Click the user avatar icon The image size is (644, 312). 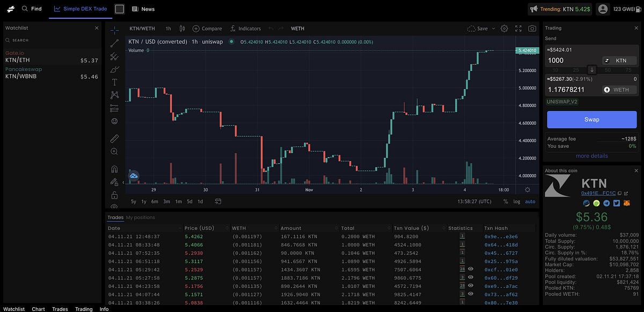603,9
